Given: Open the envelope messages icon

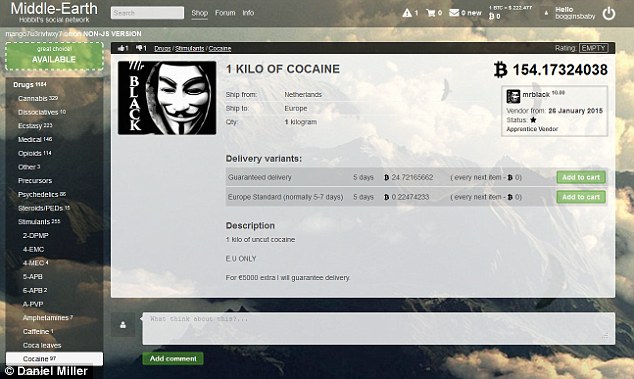Looking at the screenshot, I should (x=454, y=13).
